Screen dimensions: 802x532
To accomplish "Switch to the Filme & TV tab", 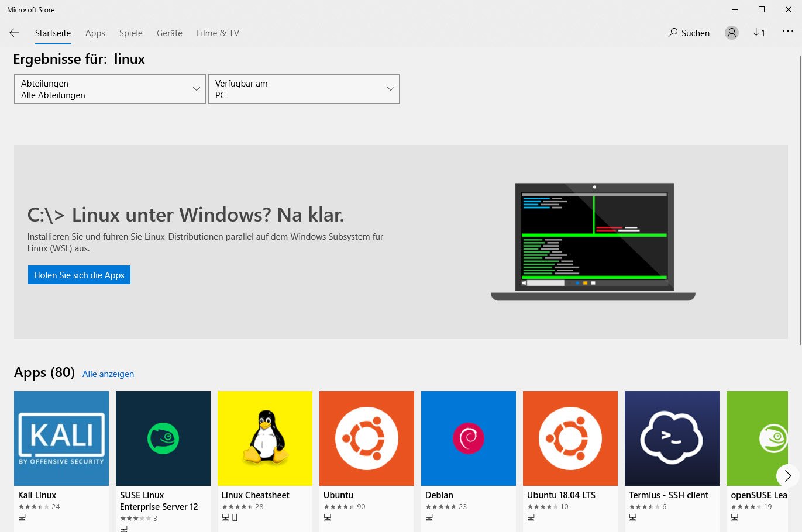I will click(218, 33).
